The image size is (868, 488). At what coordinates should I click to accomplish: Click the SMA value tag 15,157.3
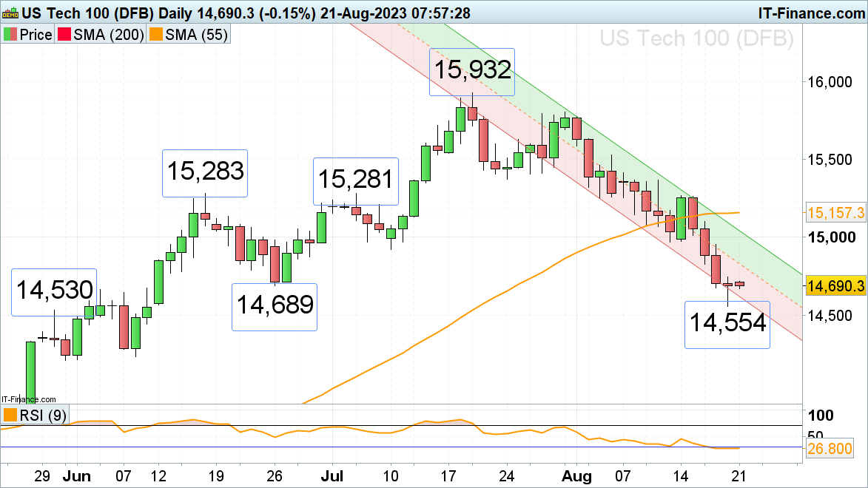click(835, 212)
